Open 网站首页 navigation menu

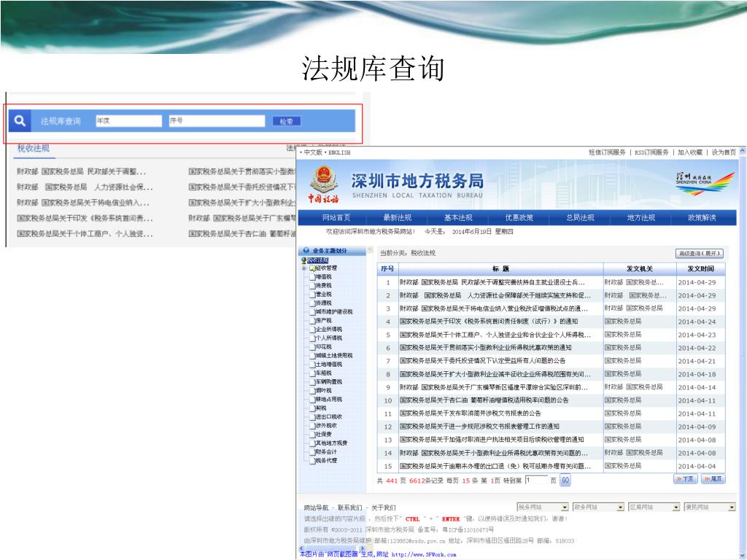336,217
